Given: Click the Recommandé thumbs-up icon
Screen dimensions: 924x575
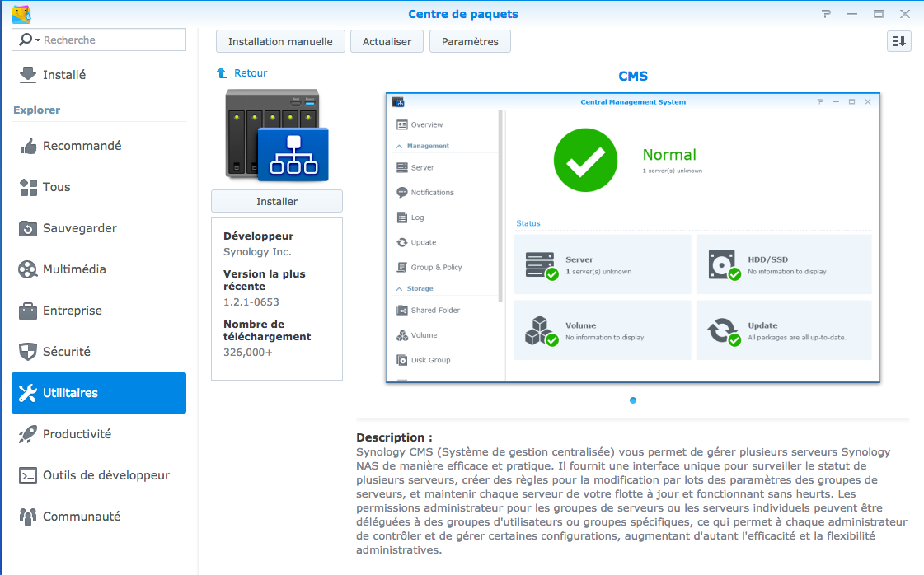Looking at the screenshot, I should [x=28, y=146].
